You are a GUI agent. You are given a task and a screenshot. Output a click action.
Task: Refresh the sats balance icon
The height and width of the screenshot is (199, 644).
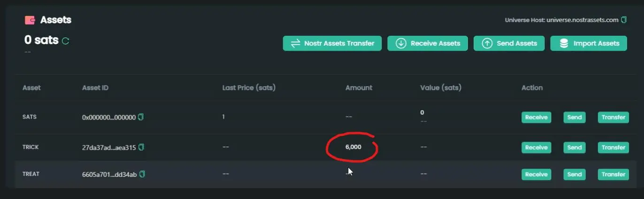(66, 41)
